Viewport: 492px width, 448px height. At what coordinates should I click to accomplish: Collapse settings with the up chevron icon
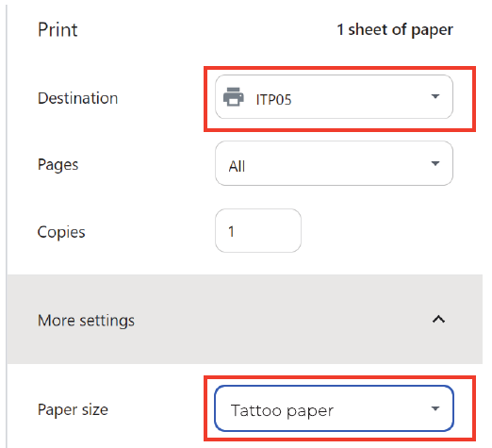point(438,320)
